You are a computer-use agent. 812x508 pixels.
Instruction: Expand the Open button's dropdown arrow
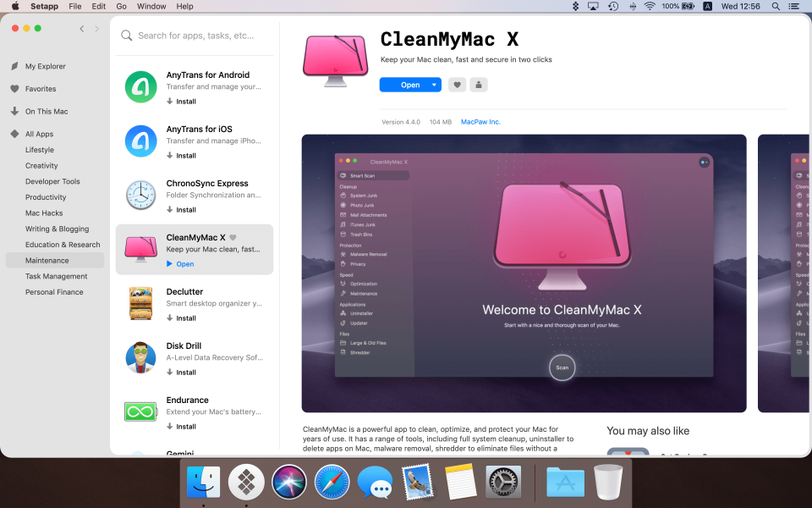pyautogui.click(x=432, y=85)
